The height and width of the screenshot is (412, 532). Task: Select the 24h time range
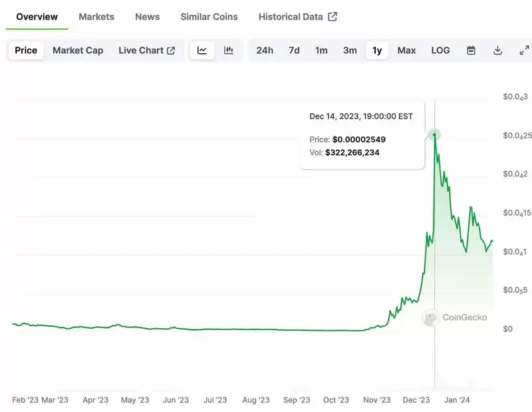[x=265, y=51]
